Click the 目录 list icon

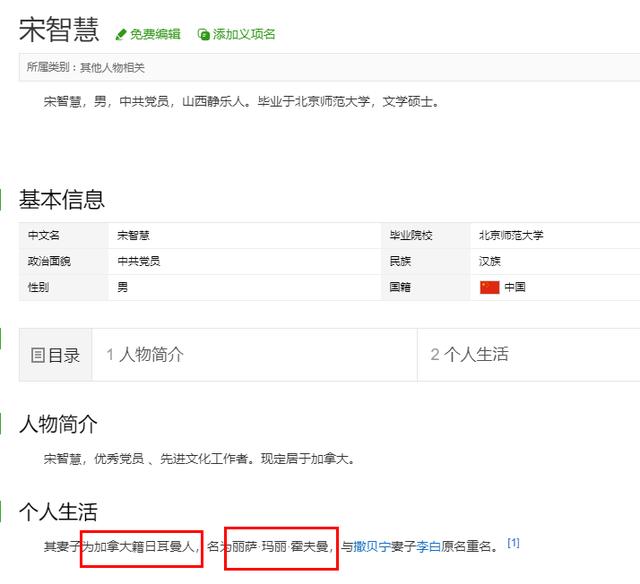[x=38, y=355]
